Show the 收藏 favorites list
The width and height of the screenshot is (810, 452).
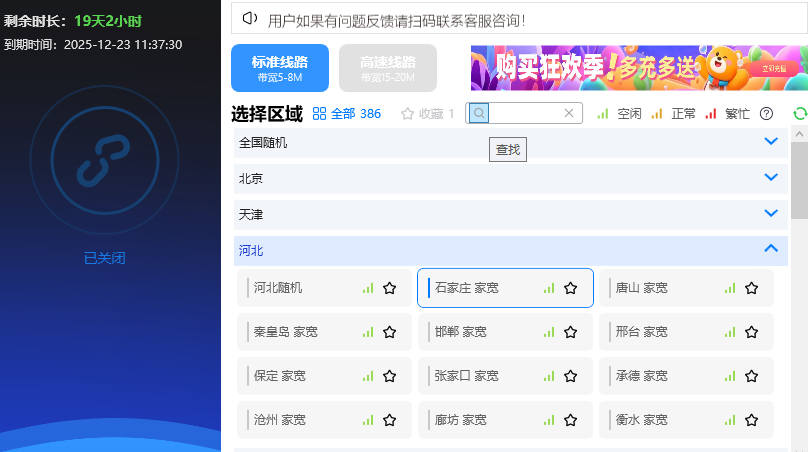[427, 114]
